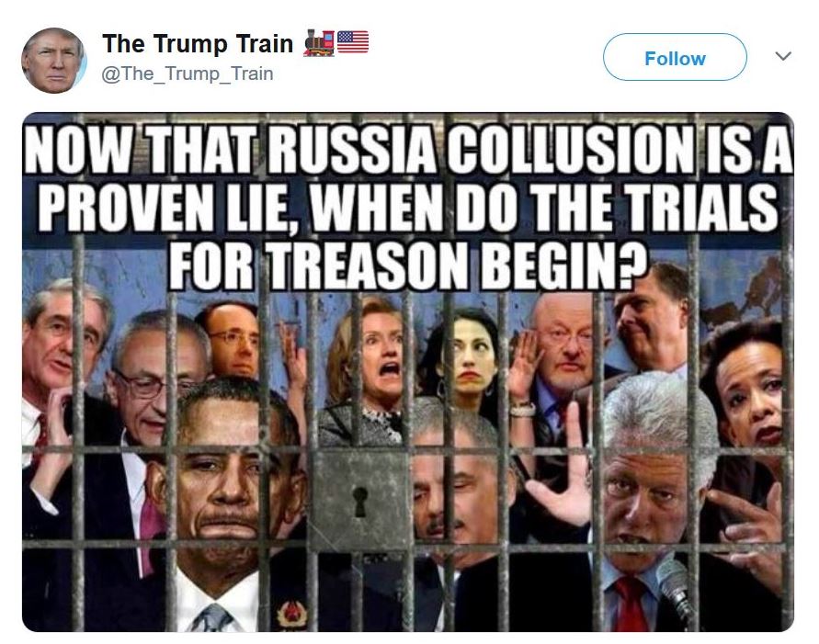Screen dimensions: 819x644
Task: Open The Trump Train display name link
Action: 198,43
